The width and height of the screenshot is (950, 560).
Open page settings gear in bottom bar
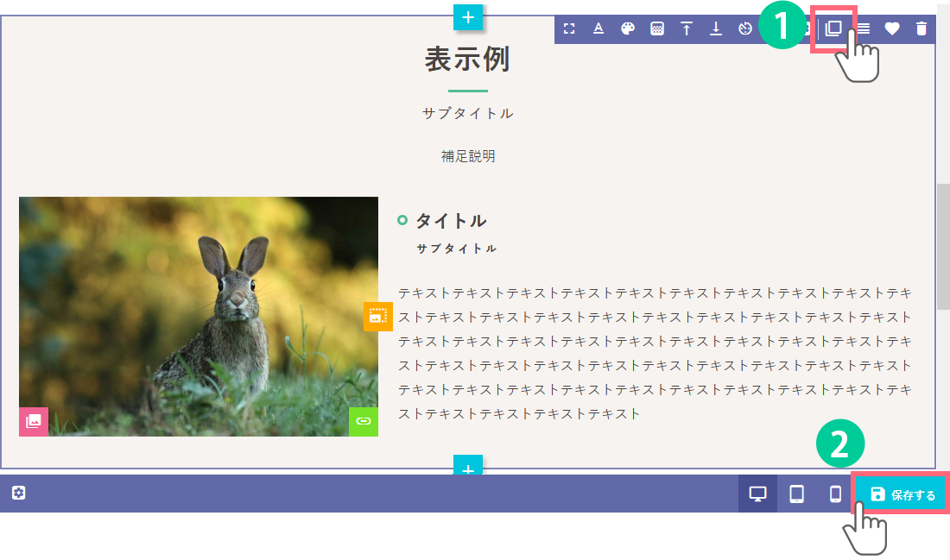point(19,493)
